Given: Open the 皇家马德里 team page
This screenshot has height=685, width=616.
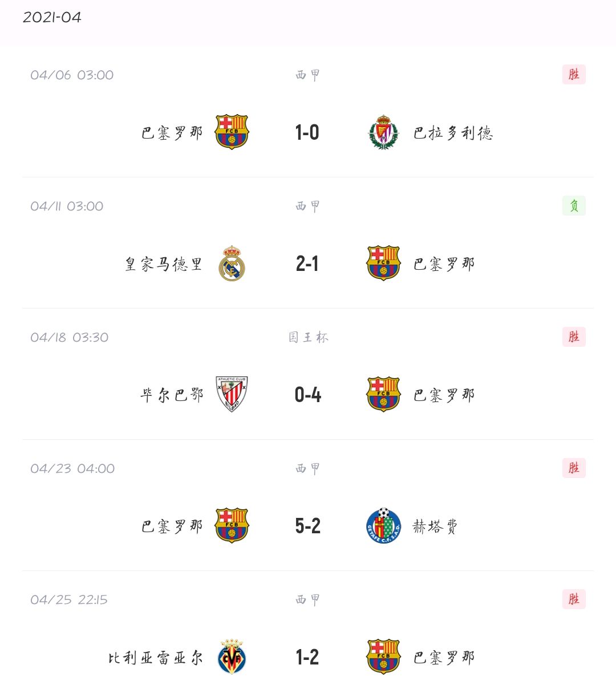Looking at the screenshot, I should pyautogui.click(x=164, y=264).
